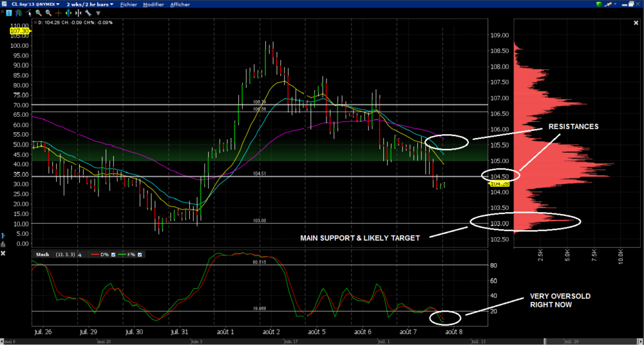The height and width of the screenshot is (345, 644).
Task: Click the août 5 date label
Action: pyautogui.click(x=317, y=331)
